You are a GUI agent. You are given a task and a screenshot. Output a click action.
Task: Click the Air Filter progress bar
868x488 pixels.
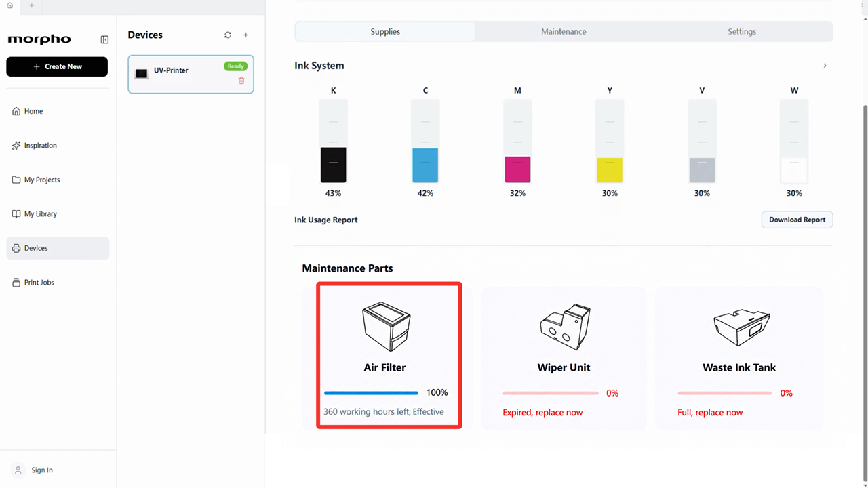tap(371, 393)
